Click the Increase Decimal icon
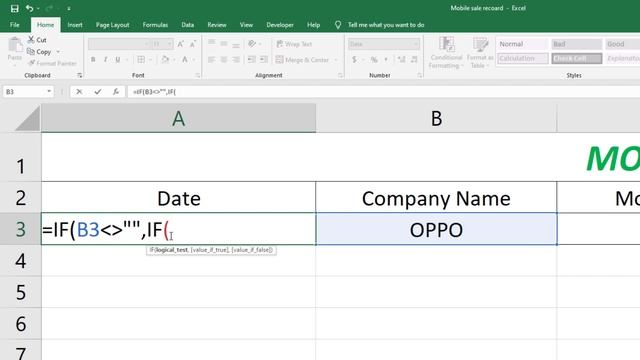Image resolution: width=640 pixels, height=360 pixels. coord(402,60)
